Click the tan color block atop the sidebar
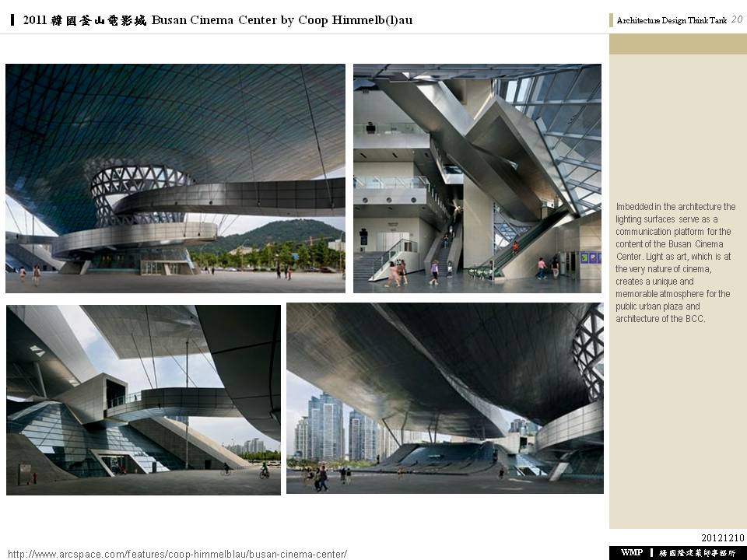 click(x=678, y=44)
